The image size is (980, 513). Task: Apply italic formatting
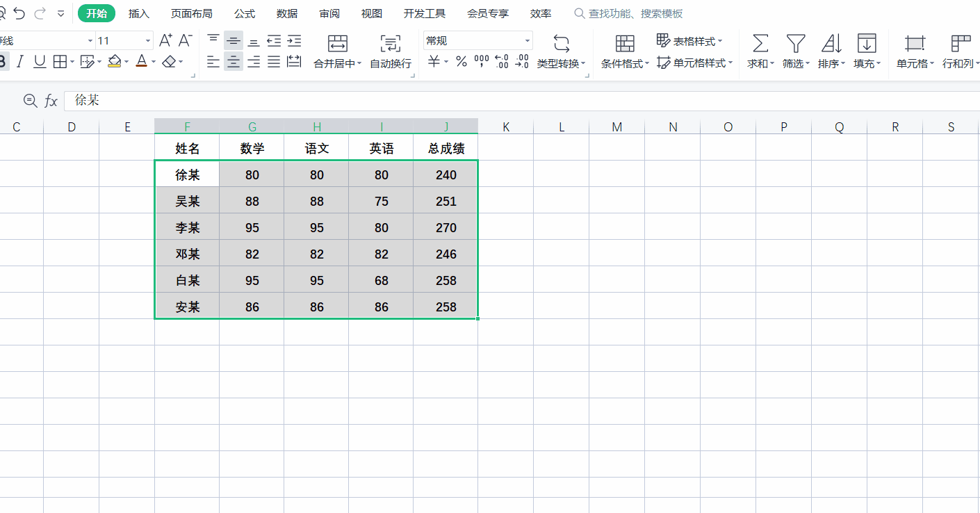19,62
